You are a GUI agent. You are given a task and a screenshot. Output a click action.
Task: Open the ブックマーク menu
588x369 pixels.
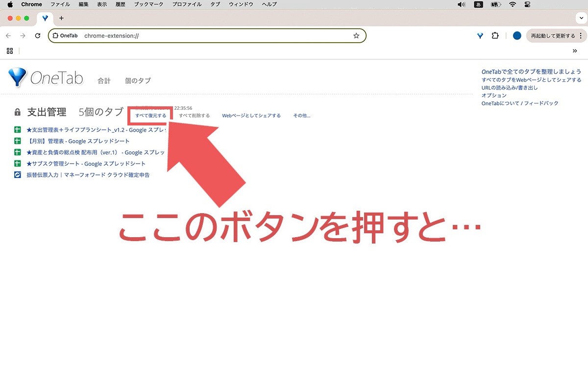pos(149,4)
